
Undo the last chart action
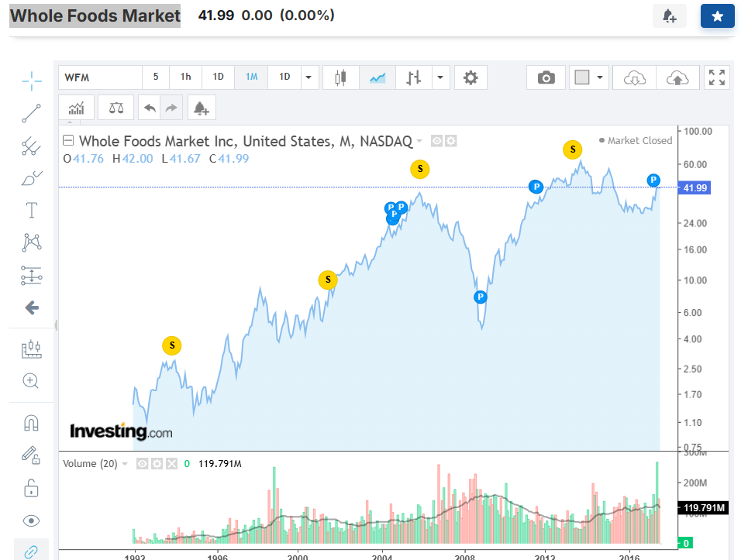150,108
